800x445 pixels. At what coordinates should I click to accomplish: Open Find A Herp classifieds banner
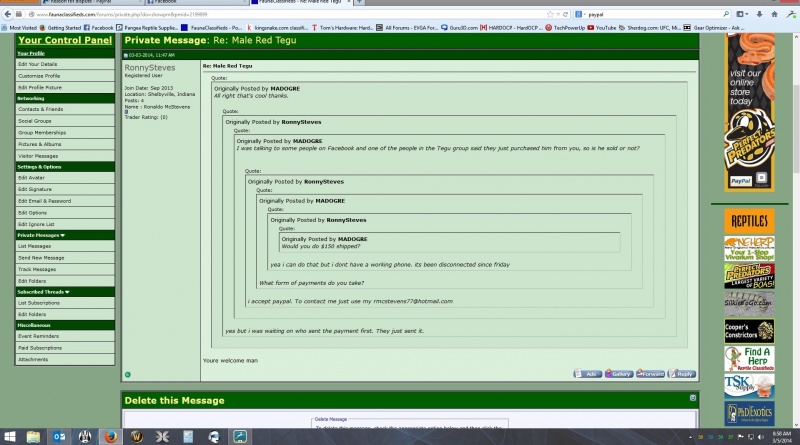749,359
